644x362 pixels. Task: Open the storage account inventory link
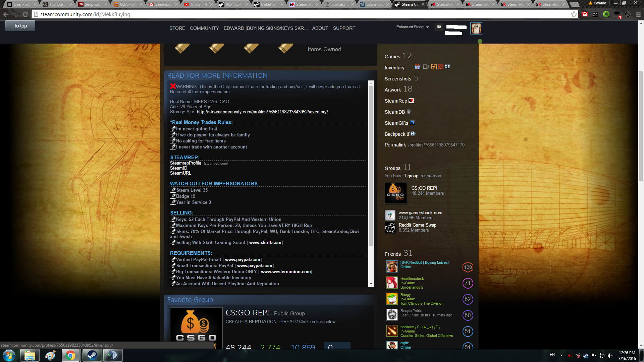(x=262, y=112)
